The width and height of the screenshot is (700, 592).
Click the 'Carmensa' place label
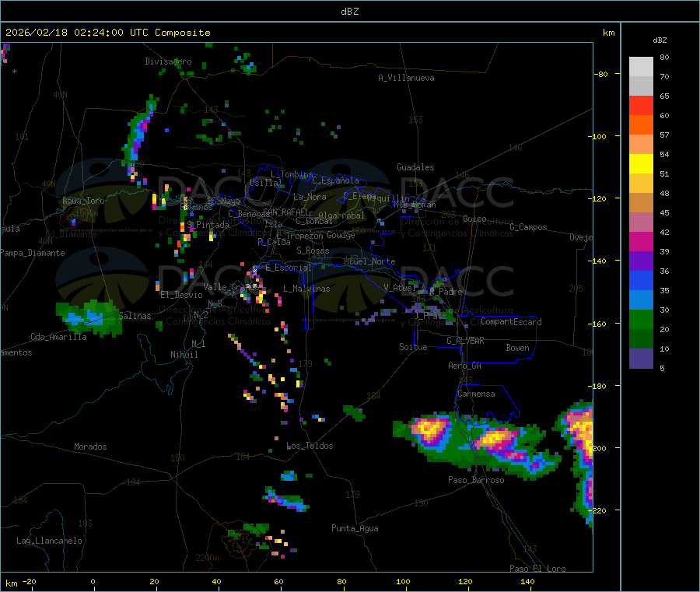(x=476, y=394)
